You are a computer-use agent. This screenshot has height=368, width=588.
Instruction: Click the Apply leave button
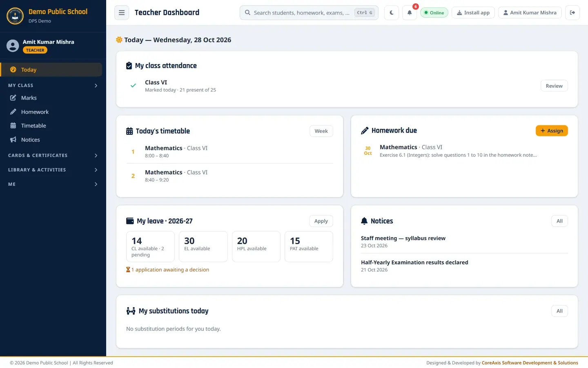point(321,221)
